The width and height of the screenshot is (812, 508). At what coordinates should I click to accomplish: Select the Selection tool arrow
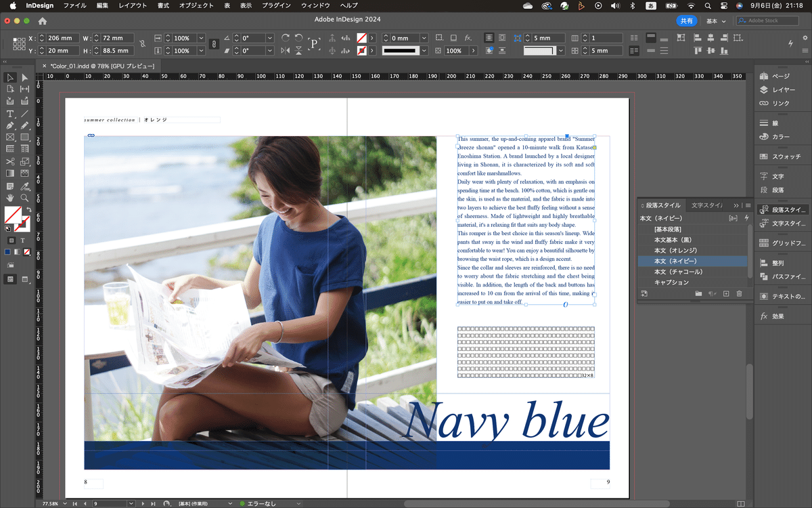pyautogui.click(x=10, y=78)
